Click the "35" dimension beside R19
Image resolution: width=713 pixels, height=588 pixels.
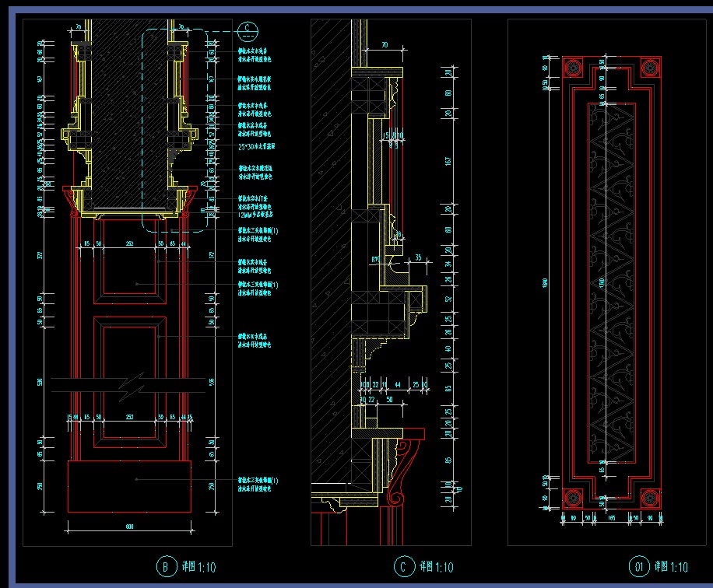(x=418, y=257)
